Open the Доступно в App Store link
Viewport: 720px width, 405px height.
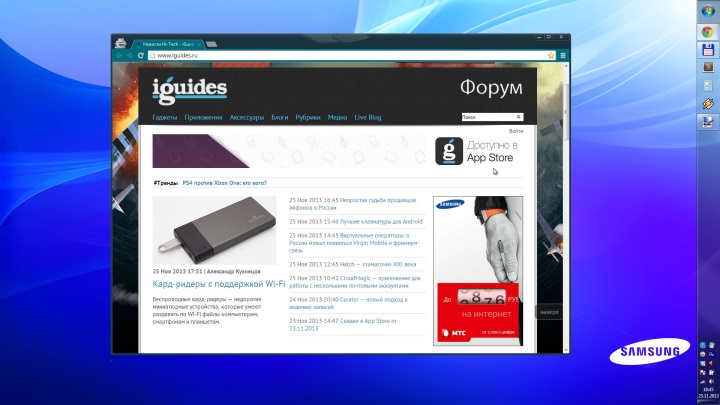point(492,152)
